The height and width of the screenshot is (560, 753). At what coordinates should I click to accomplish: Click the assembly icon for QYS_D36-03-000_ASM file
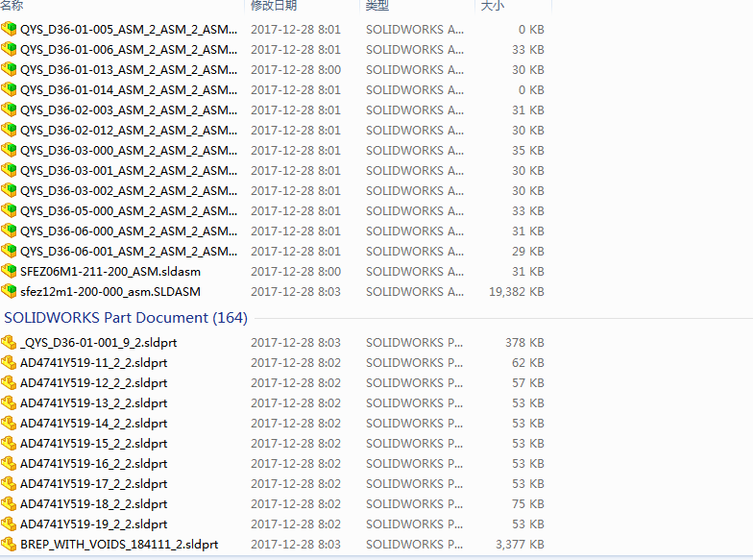click(x=9, y=150)
